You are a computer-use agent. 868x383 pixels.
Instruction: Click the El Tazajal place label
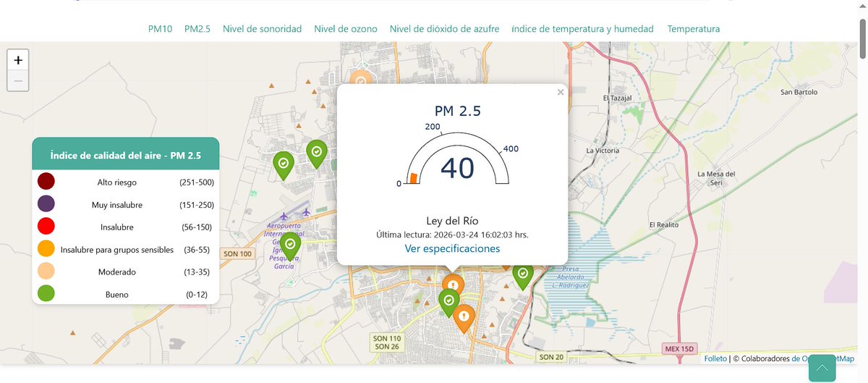[x=618, y=98]
